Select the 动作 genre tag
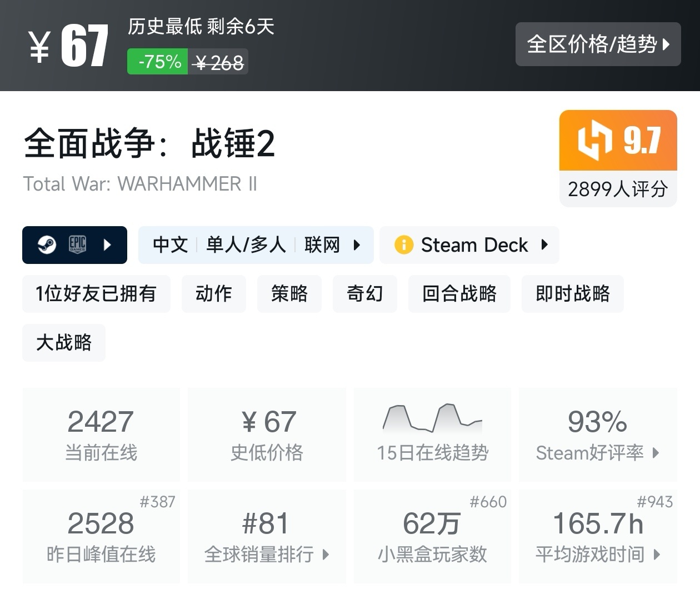This screenshot has height=594, width=700. [x=214, y=293]
